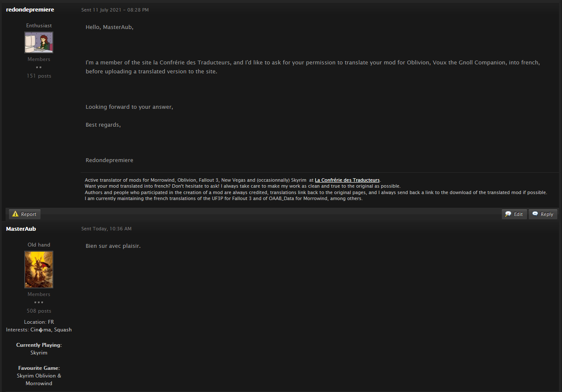
Task: Select the 508 posts count
Action: click(39, 311)
